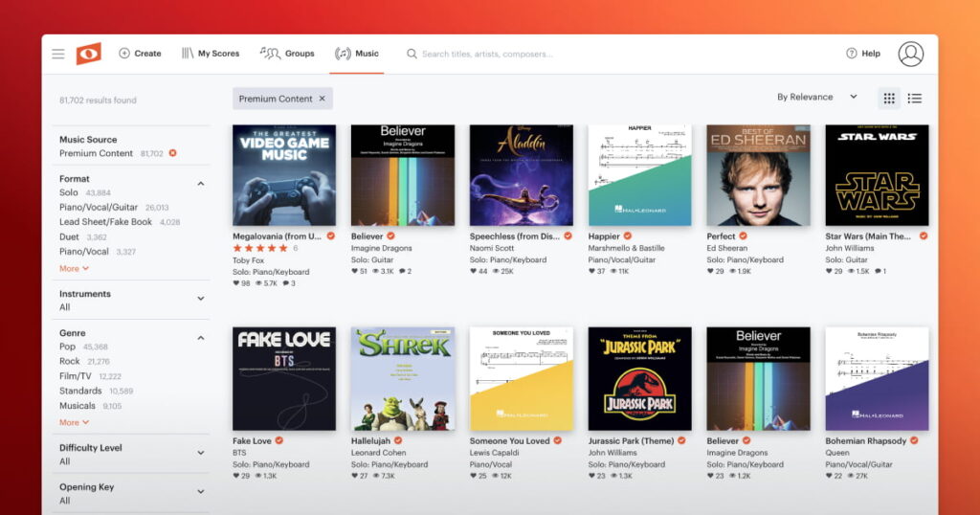Screen dimensions: 980x515
Task: Switch to list view layout icon
Action: click(915, 98)
